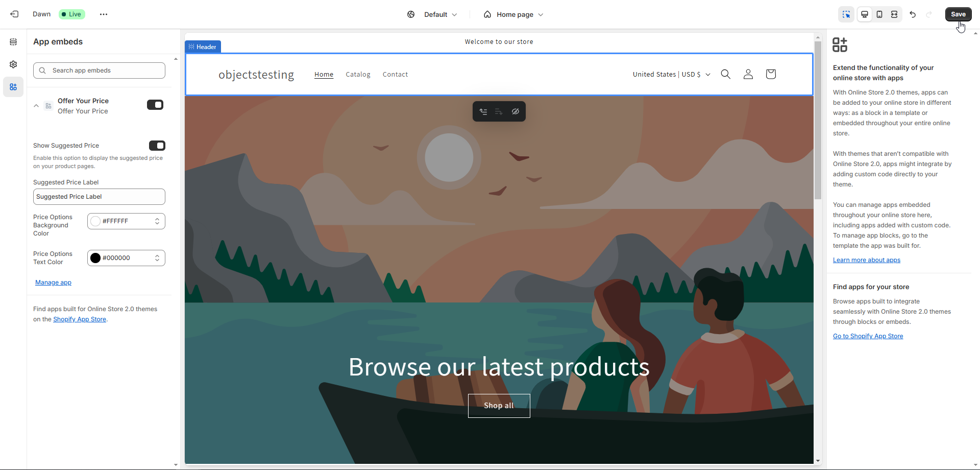The width and height of the screenshot is (980, 470).
Task: Click the Catalog navigation link
Action: [358, 75]
